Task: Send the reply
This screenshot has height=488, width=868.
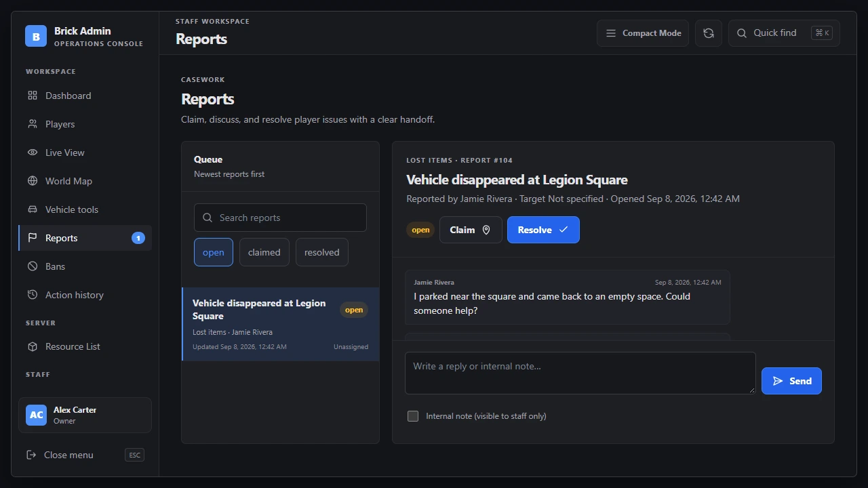Action: (791, 381)
